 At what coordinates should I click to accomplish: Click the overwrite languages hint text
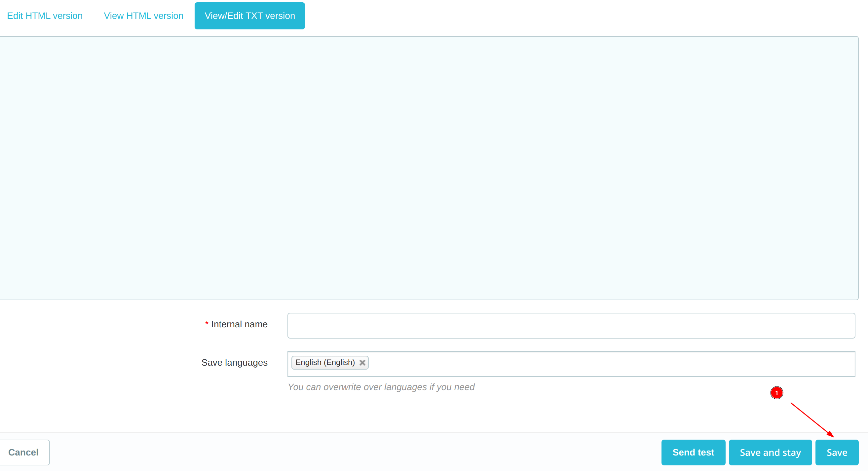[x=381, y=387]
